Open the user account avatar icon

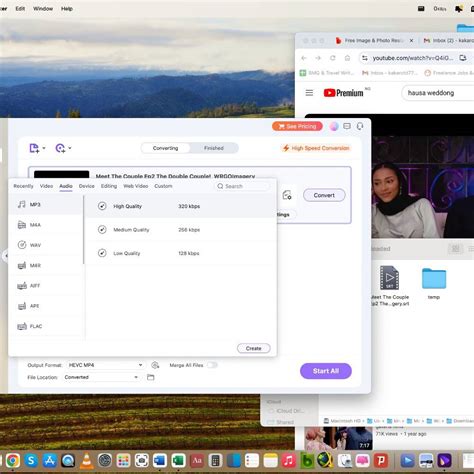[x=334, y=126]
